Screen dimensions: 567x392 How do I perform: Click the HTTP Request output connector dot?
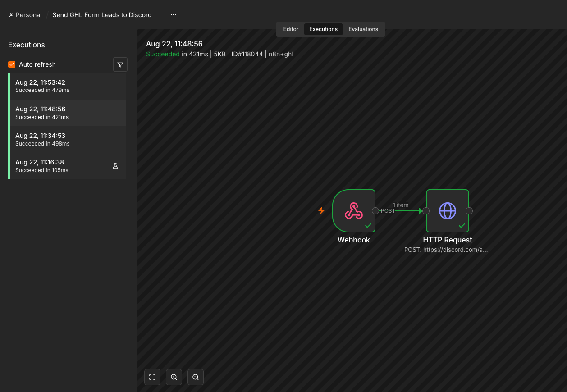tap(469, 211)
